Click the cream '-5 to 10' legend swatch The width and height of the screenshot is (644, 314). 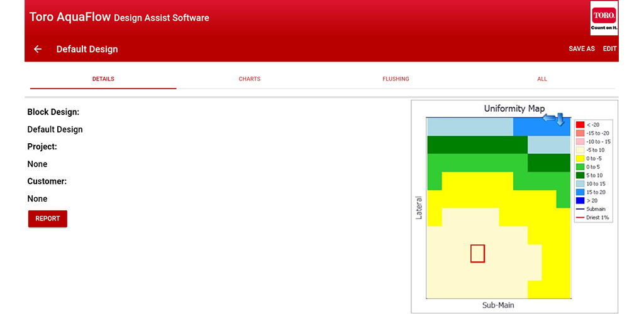(580, 150)
